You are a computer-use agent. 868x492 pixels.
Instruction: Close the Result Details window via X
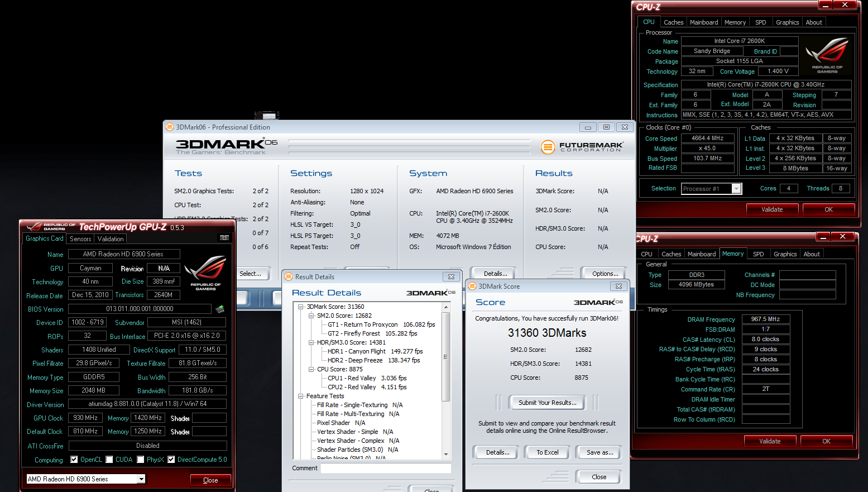pos(451,276)
